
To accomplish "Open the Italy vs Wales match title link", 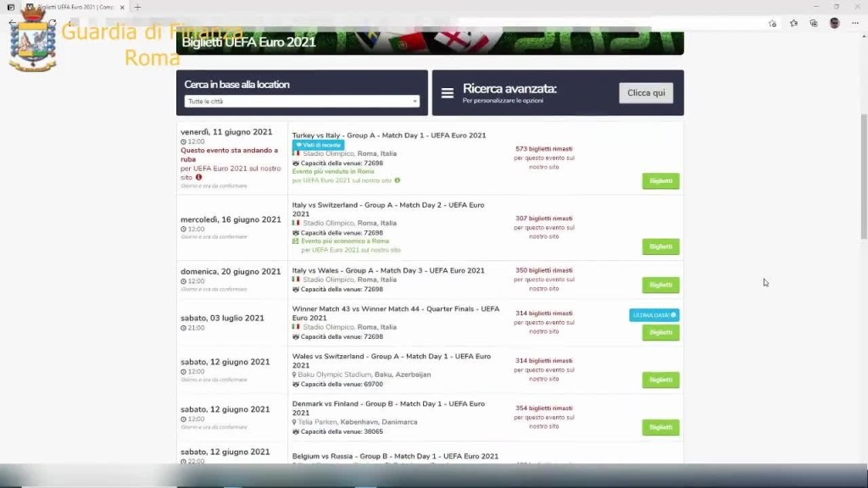I will click(x=388, y=270).
